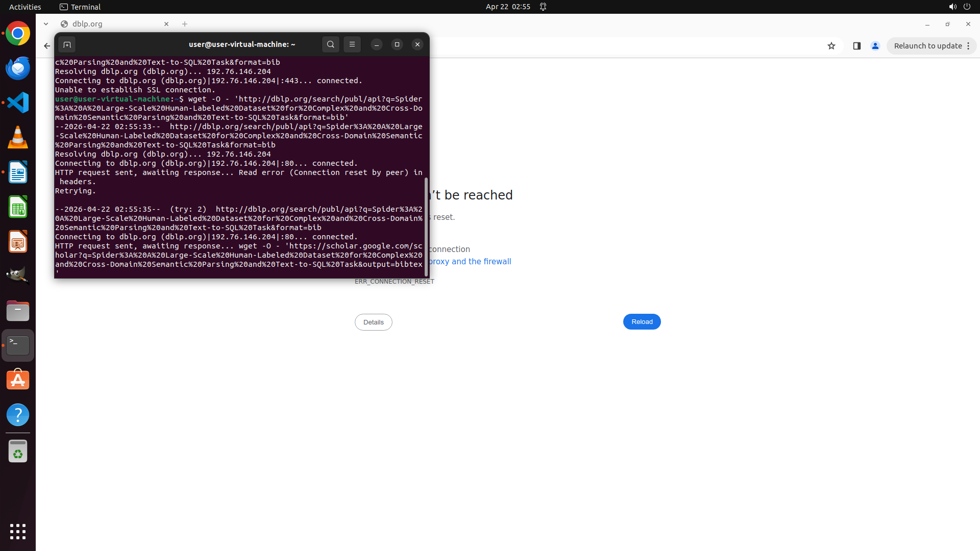Viewport: 980px width, 551px height.
Task: Add a new terminal tab
Action: (67, 45)
